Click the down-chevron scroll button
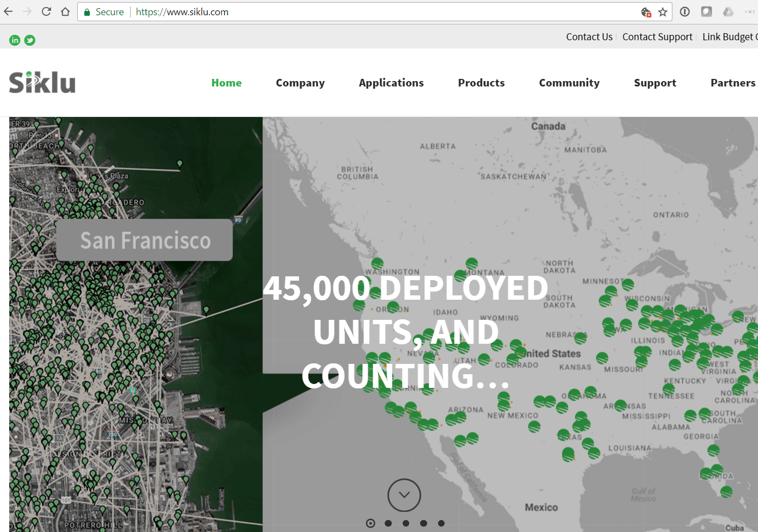The image size is (758, 532). pos(404,495)
